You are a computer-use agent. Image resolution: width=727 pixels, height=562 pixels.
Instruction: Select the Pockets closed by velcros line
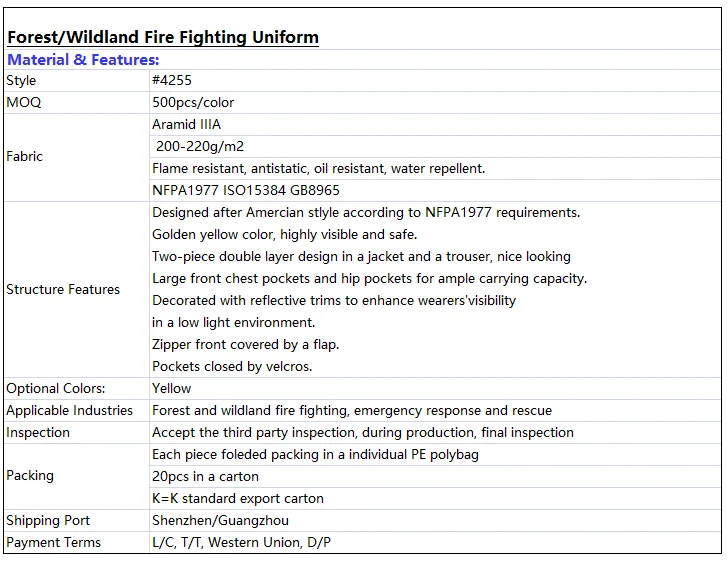[x=232, y=367]
